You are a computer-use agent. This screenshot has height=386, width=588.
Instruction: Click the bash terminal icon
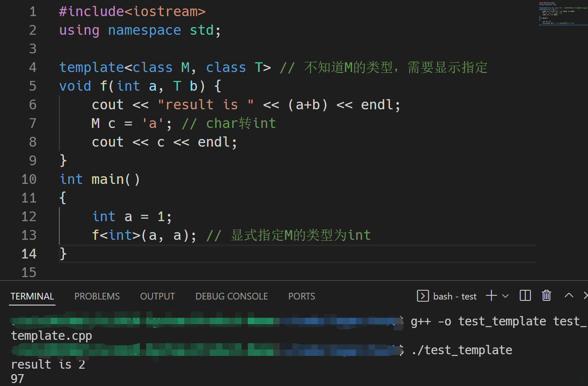click(x=423, y=296)
